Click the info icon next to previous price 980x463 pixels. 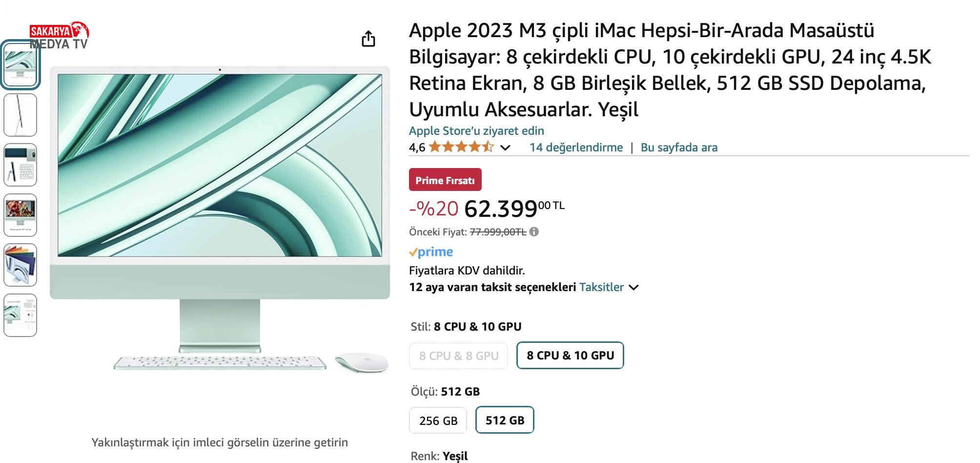click(534, 232)
